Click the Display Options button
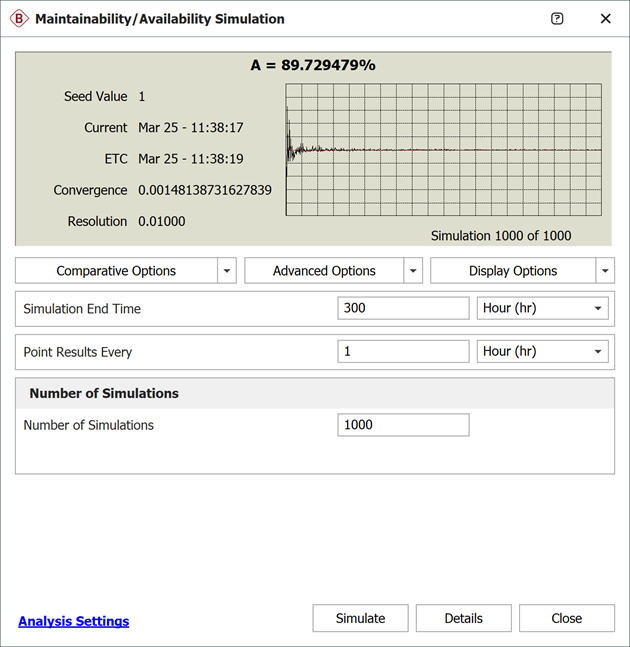Screen dimensions: 630x647 513,271
